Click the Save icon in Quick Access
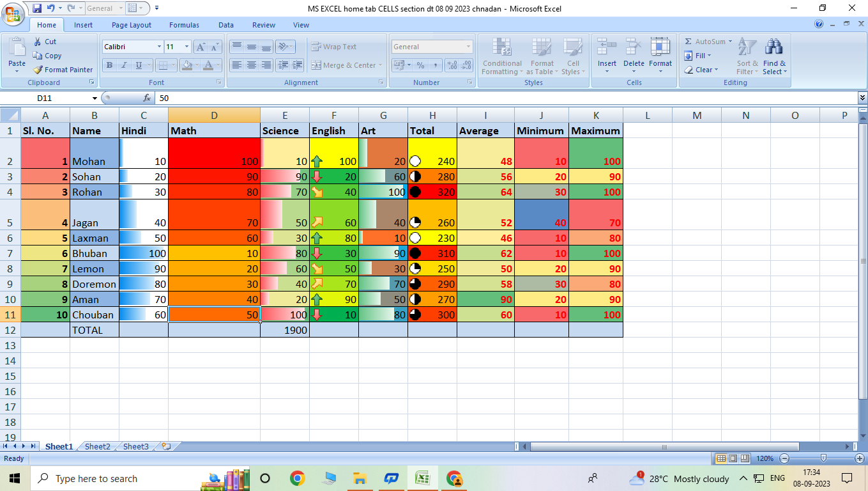 coord(37,8)
